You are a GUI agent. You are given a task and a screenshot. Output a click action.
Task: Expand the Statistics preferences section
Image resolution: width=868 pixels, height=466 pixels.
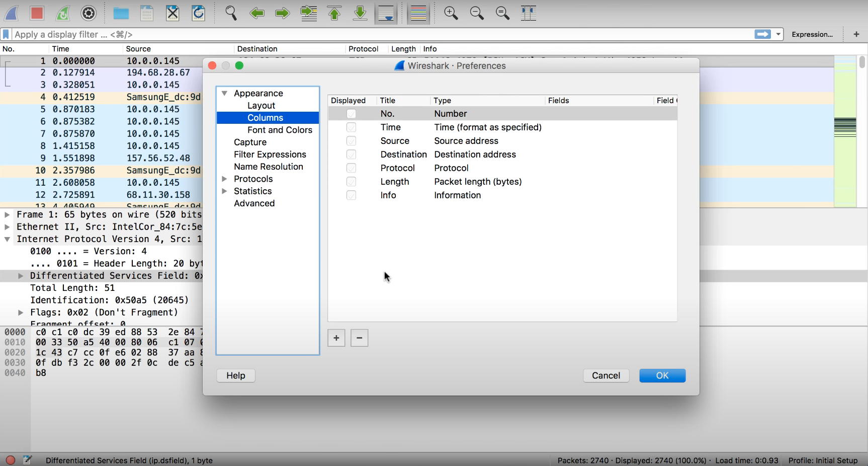click(224, 191)
